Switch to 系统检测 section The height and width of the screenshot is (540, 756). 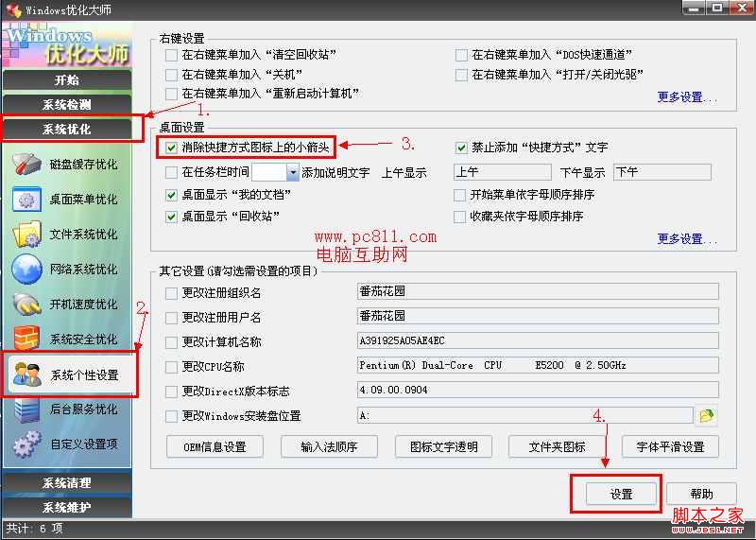click(x=66, y=104)
